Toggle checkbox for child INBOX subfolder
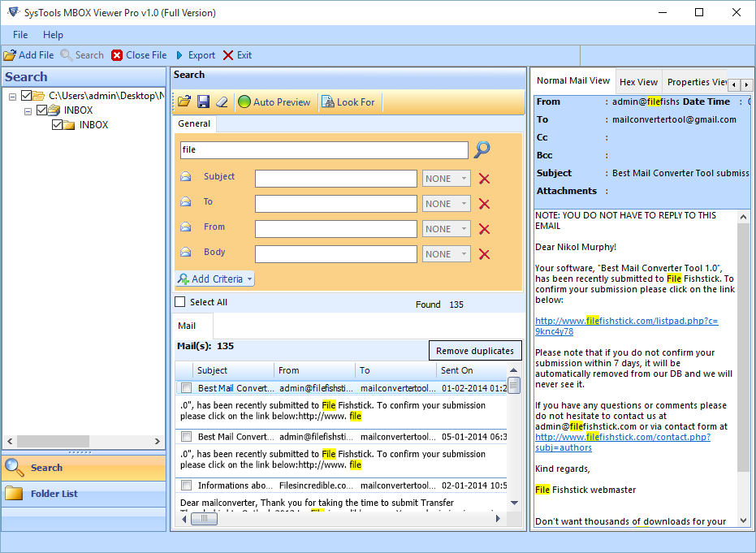 pos(58,124)
